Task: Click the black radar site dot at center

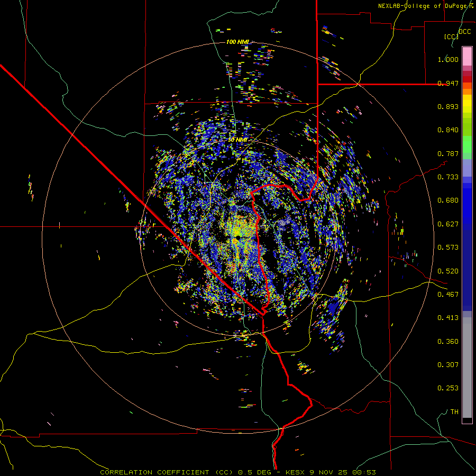Action: (237, 237)
